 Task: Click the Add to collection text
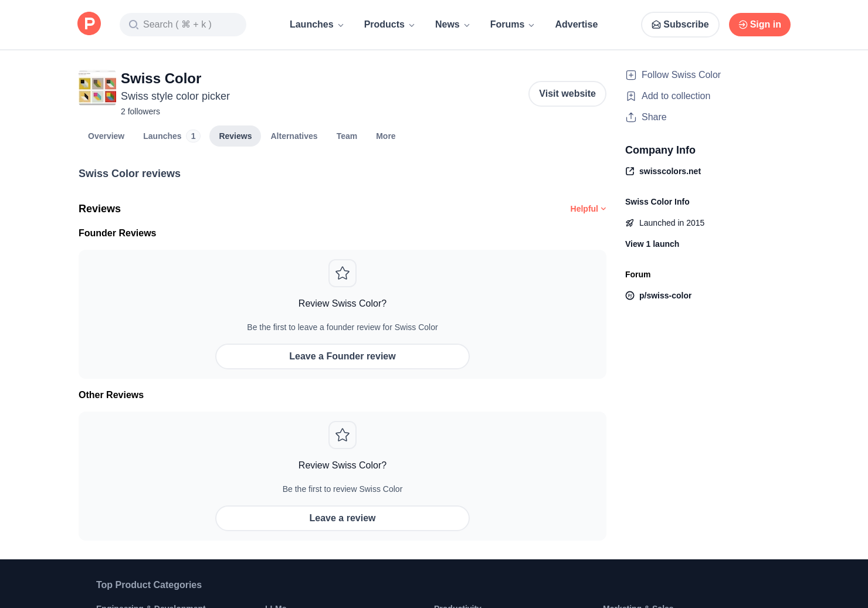[x=676, y=96]
